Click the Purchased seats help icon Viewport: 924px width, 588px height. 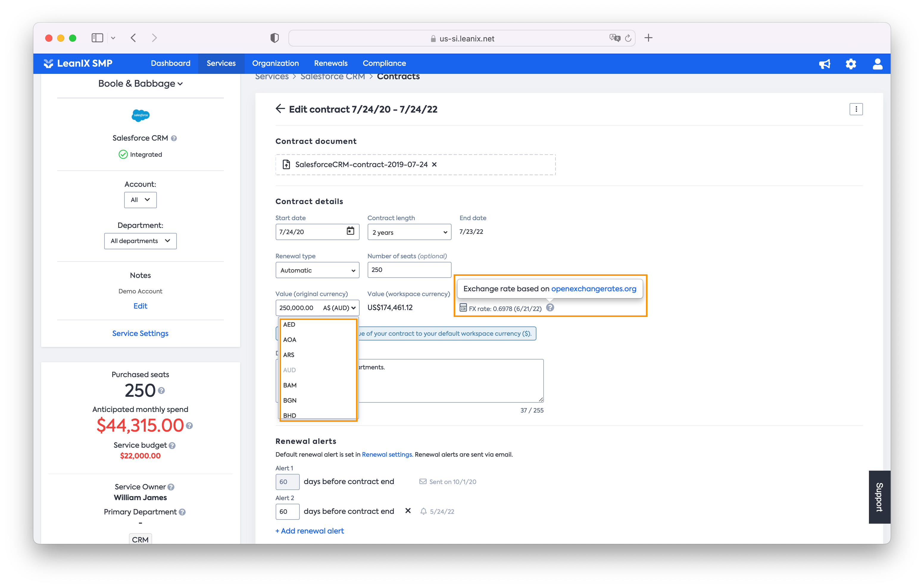(162, 390)
